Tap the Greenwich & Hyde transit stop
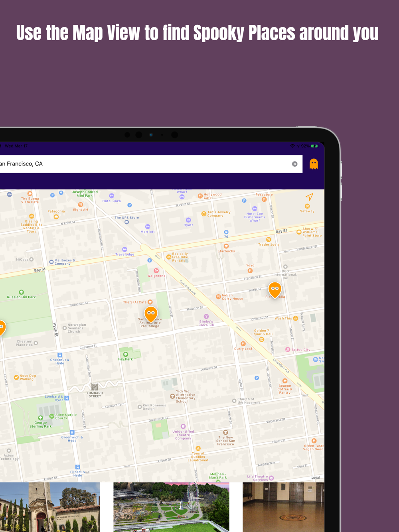The height and width of the screenshot is (532, 399). click(72, 432)
